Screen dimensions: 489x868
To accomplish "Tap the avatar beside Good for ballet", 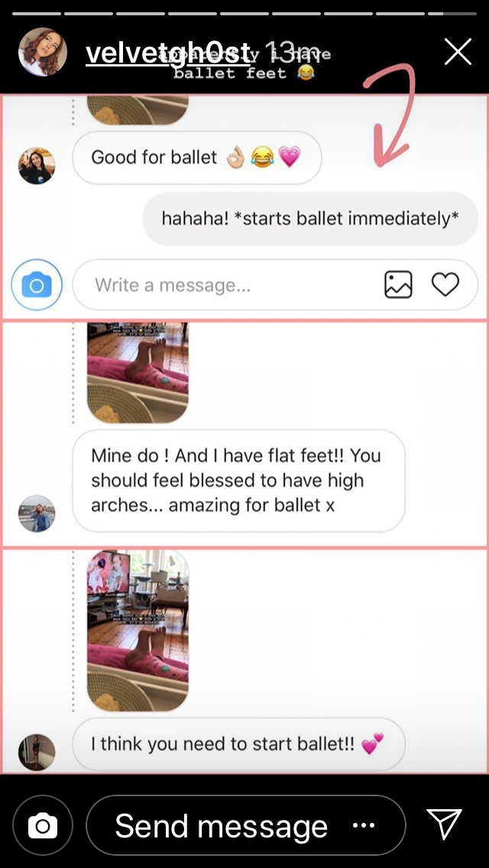I will pos(37,166).
